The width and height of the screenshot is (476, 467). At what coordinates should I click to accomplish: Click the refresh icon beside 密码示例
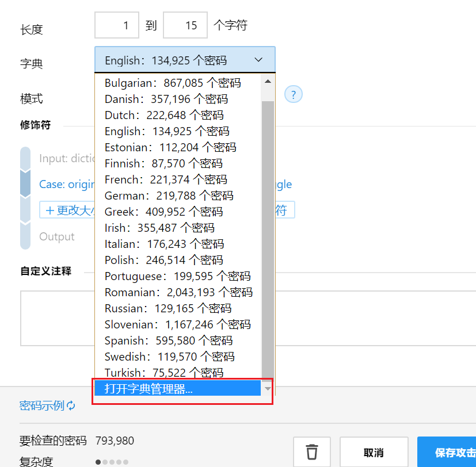[71, 406]
